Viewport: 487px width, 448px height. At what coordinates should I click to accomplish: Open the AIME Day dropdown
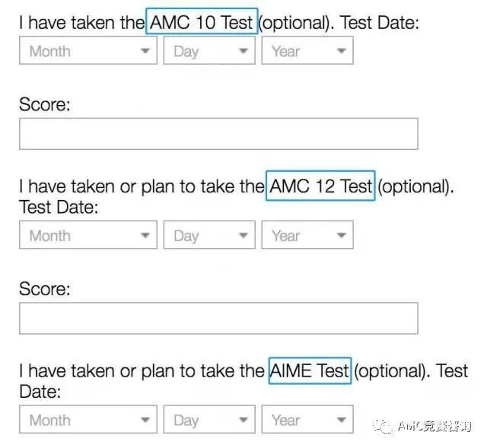click(x=209, y=419)
